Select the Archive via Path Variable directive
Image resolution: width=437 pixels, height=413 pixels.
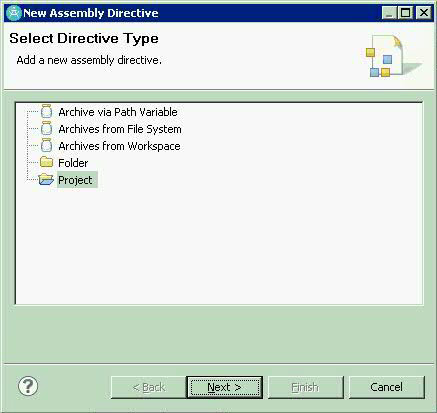click(x=118, y=112)
